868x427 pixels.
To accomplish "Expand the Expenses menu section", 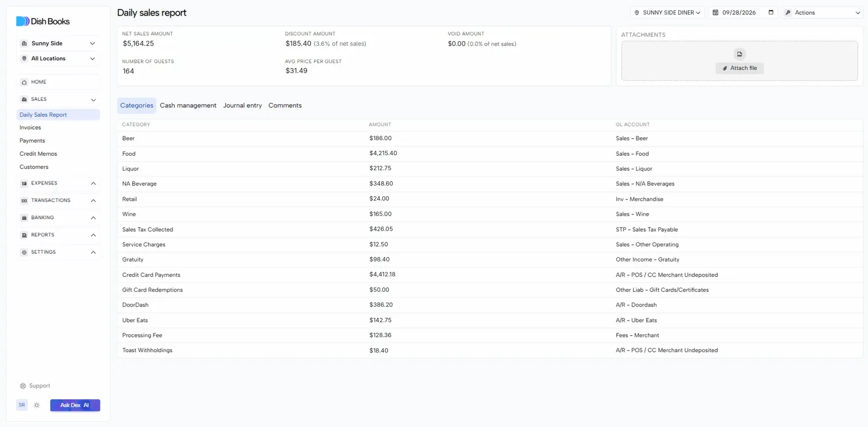I will [x=93, y=183].
